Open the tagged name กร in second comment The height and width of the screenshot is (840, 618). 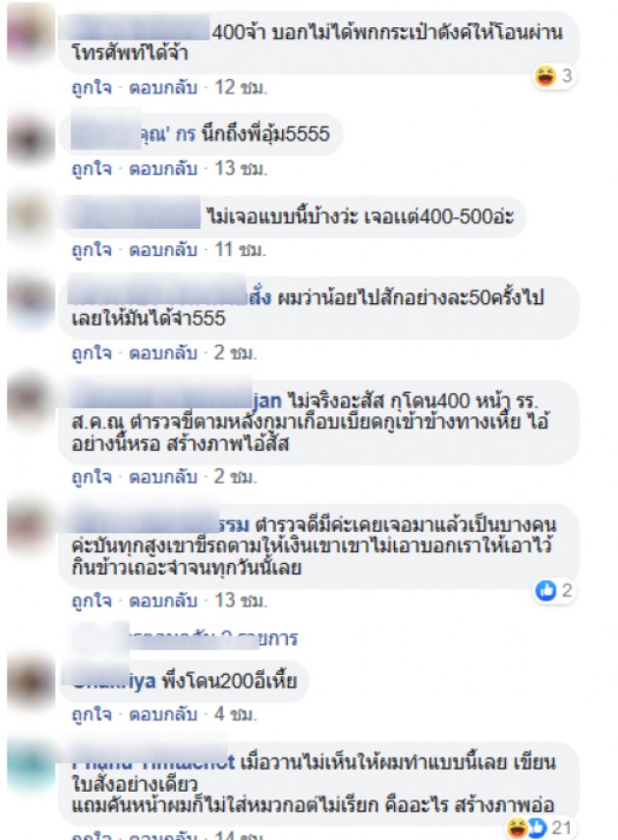185,134
